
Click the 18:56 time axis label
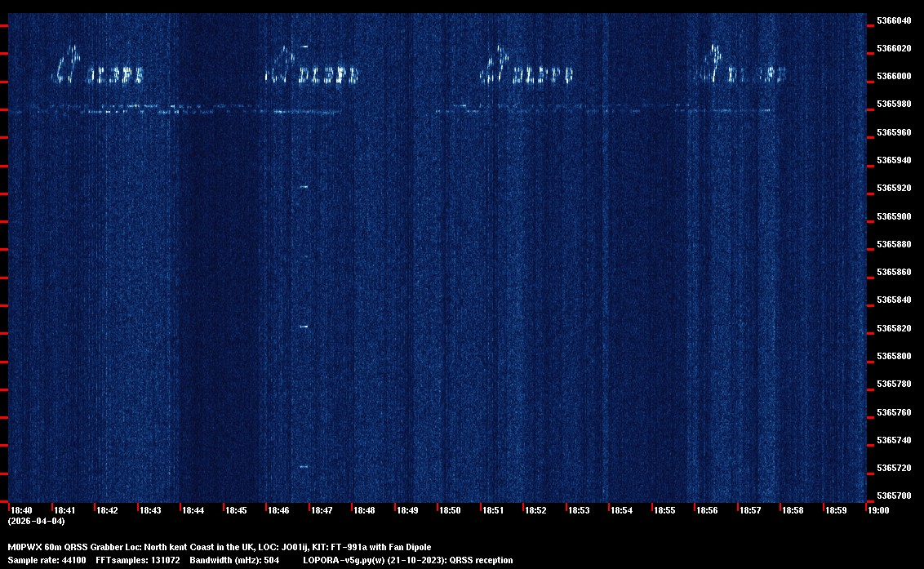tap(707, 510)
